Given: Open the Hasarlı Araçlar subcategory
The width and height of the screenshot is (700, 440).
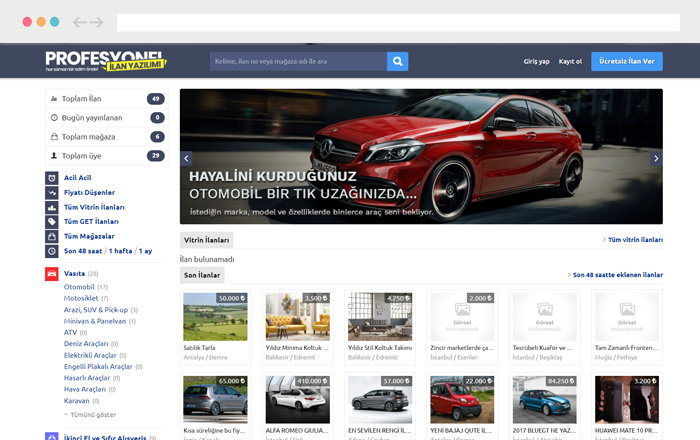Looking at the screenshot, I should pos(87,378).
